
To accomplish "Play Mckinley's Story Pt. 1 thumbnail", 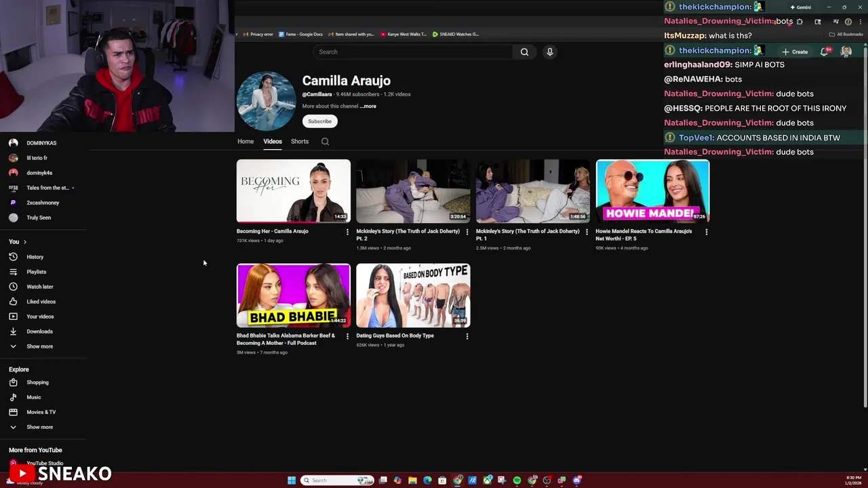I will tap(533, 191).
